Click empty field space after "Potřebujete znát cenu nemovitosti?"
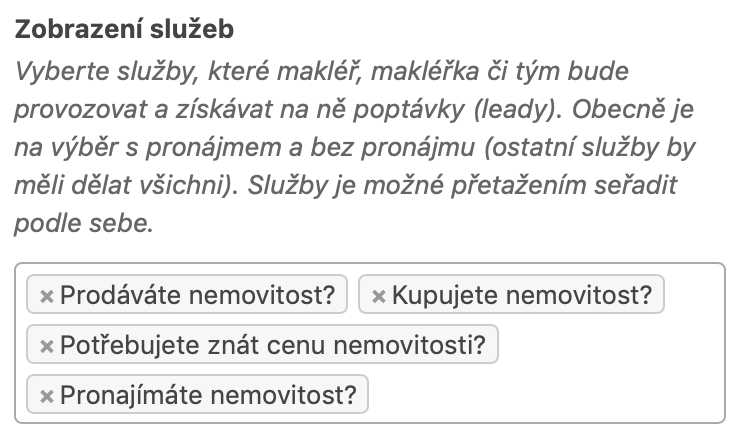744x444 pixels. [610, 346]
